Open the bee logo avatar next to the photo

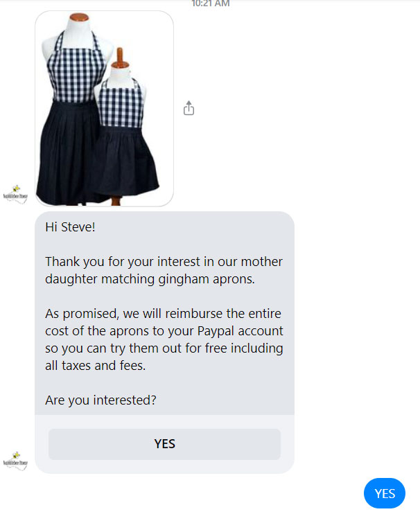coord(15,195)
